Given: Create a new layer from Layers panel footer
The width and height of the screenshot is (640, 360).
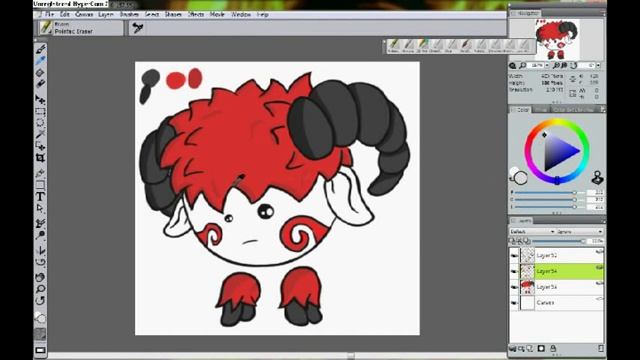Looking at the screenshot, I should (530, 349).
